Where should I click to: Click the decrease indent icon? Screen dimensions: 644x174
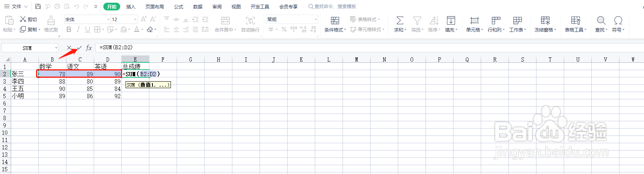tap(195, 19)
